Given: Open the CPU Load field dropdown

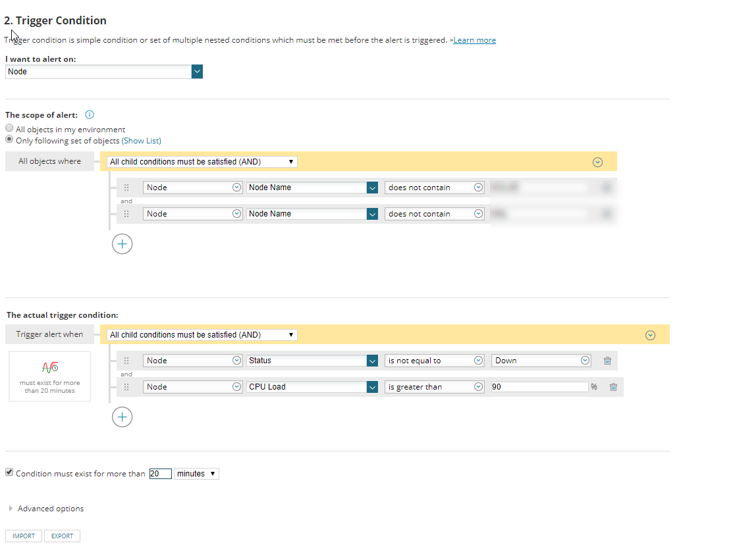Looking at the screenshot, I should tap(312, 387).
